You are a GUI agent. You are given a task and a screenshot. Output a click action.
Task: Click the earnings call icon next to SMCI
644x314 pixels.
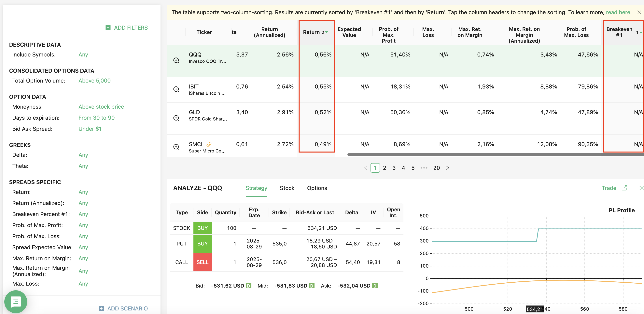pyautogui.click(x=209, y=144)
